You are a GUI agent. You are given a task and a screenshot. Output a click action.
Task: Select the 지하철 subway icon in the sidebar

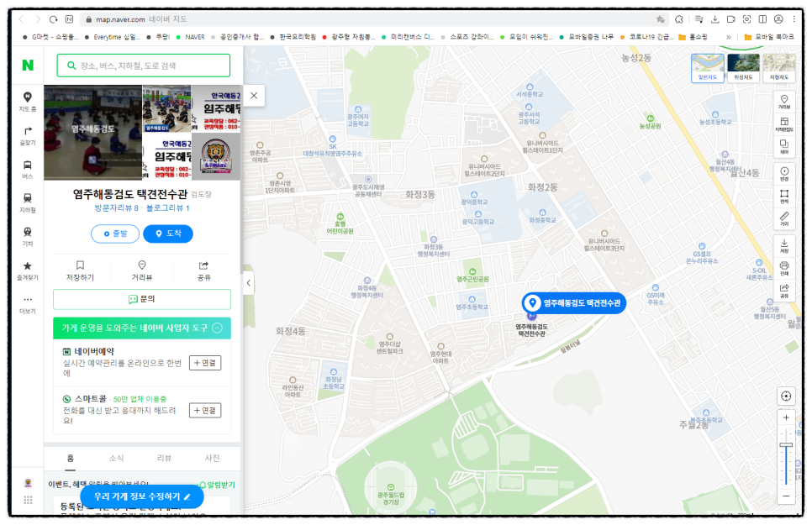coord(28,203)
